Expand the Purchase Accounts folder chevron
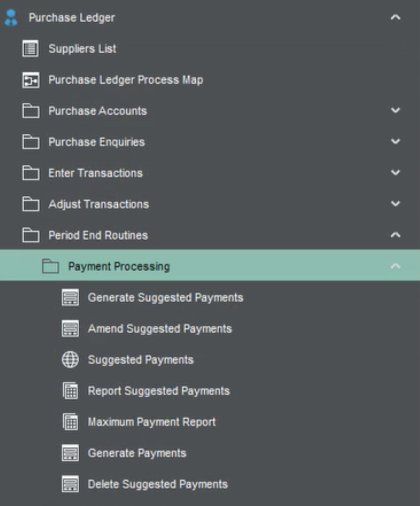The width and height of the screenshot is (420, 506). point(395,111)
